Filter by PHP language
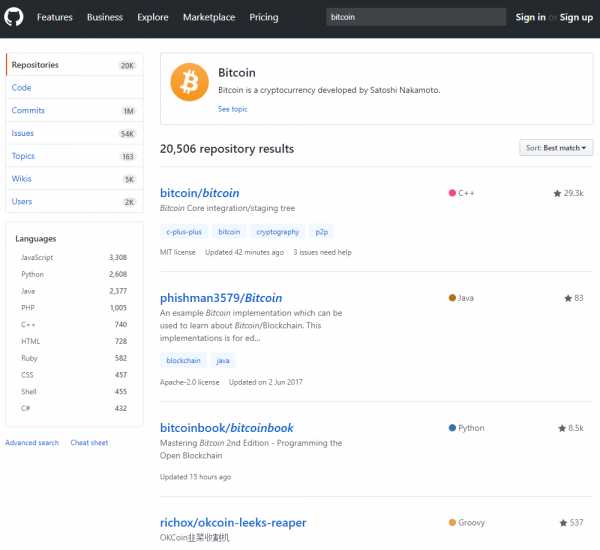Screen dimensions: 600x550 tap(74, 308)
